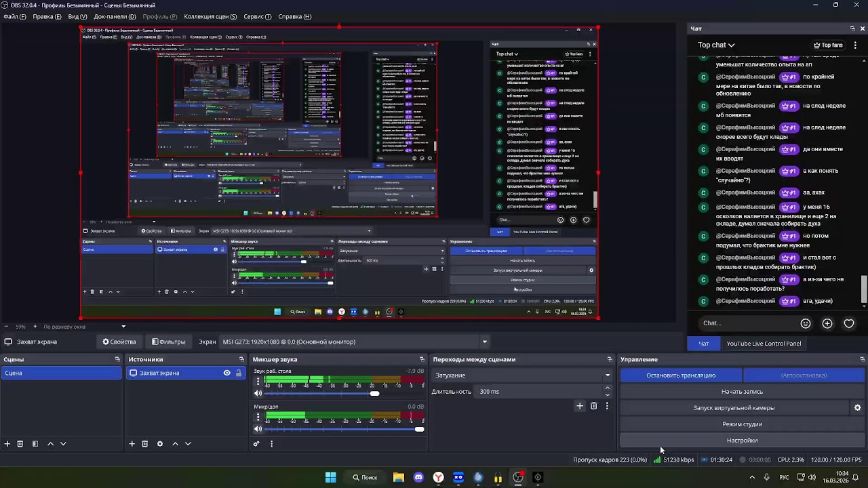Open Discord from the taskbar
This screenshot has height=488, width=868.
point(418,477)
